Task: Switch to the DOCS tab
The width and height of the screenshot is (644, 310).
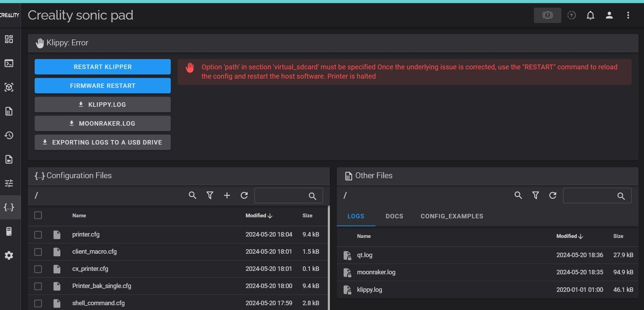Action: pos(394,216)
